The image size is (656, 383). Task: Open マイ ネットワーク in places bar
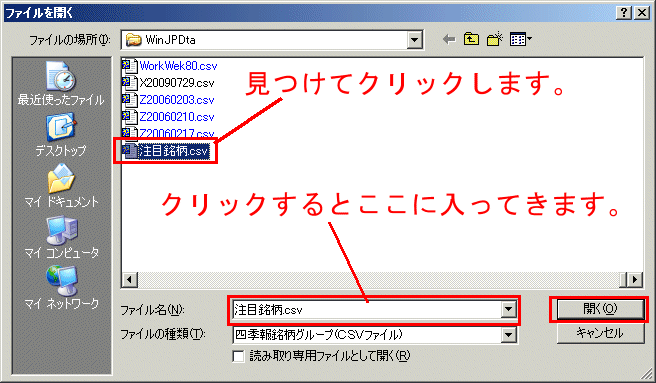tap(61, 288)
